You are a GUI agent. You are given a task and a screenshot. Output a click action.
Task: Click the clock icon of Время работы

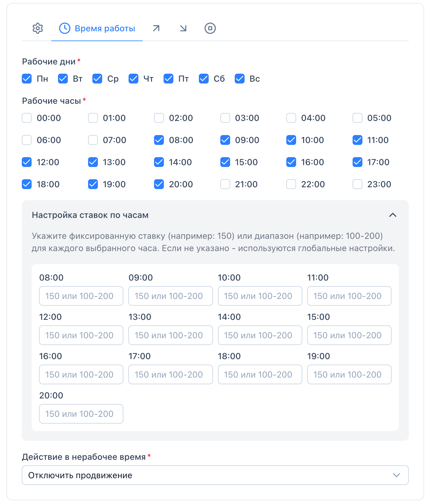[x=65, y=28]
